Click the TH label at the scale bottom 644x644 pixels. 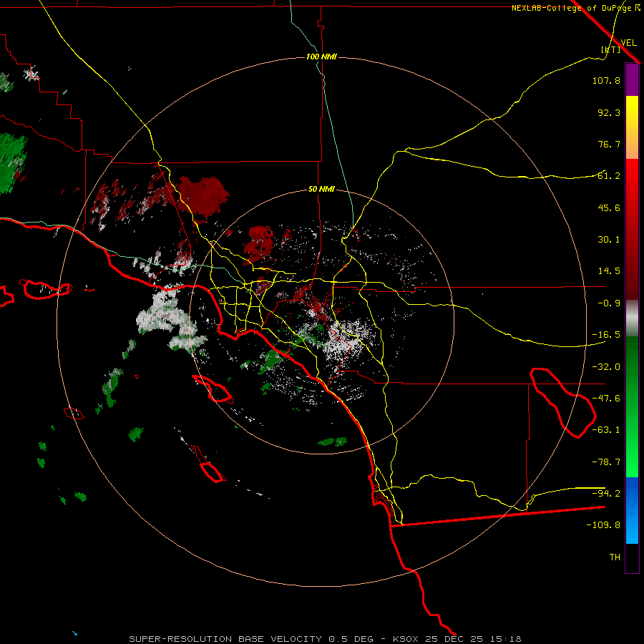615,557
